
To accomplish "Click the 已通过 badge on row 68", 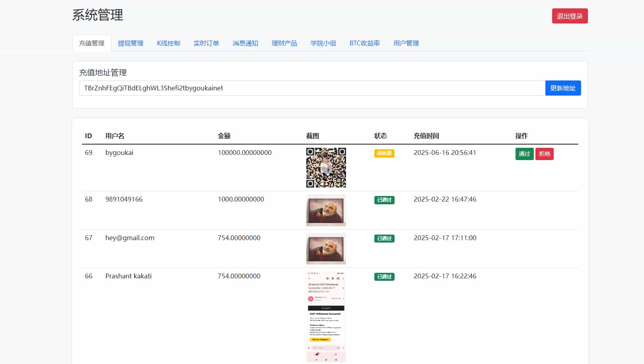I will [x=384, y=200].
